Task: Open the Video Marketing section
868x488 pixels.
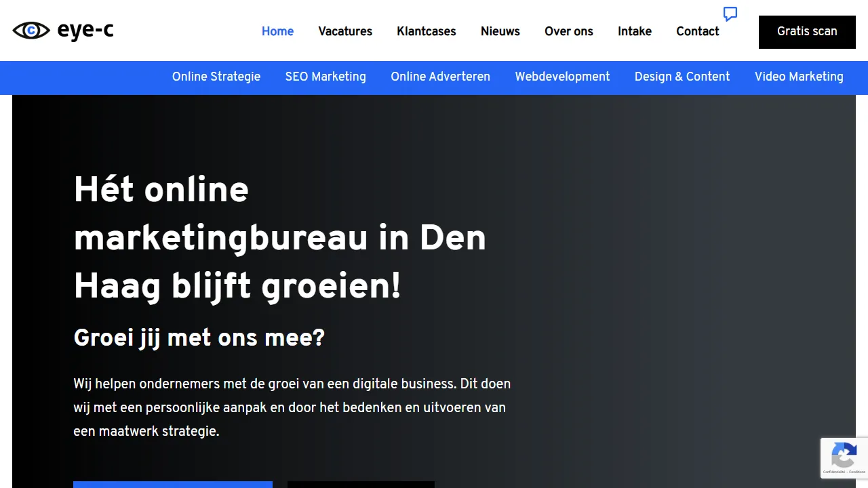Action: coord(799,77)
